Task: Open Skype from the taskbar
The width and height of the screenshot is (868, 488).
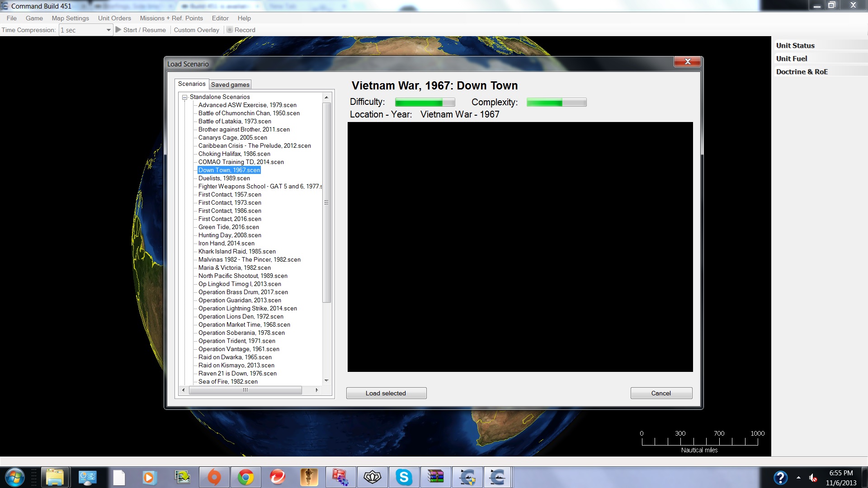Action: (404, 477)
